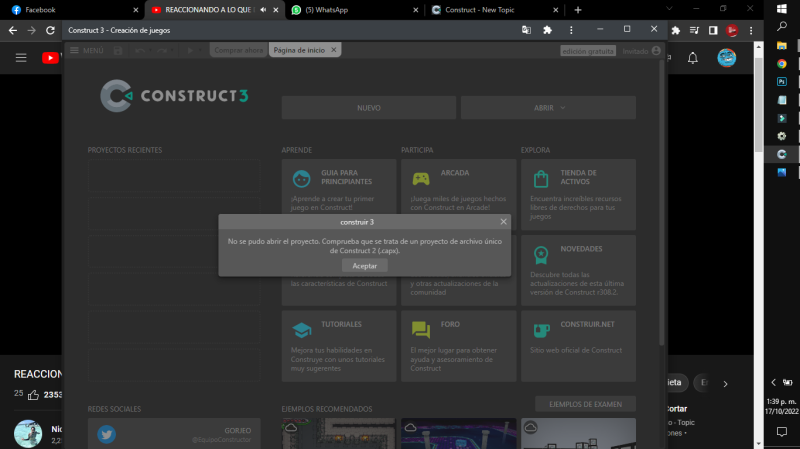The image size is (800, 449).
Task: Open the YouTube hamburger menu
Action: pyautogui.click(x=21, y=58)
